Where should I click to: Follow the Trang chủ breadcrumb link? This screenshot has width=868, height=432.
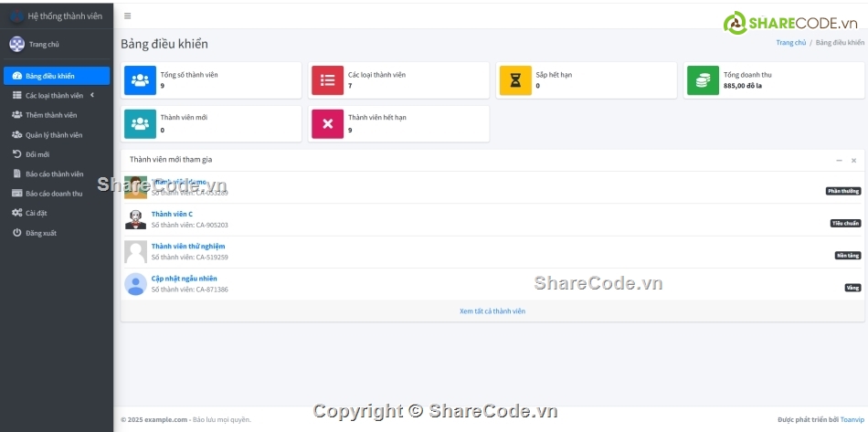790,43
